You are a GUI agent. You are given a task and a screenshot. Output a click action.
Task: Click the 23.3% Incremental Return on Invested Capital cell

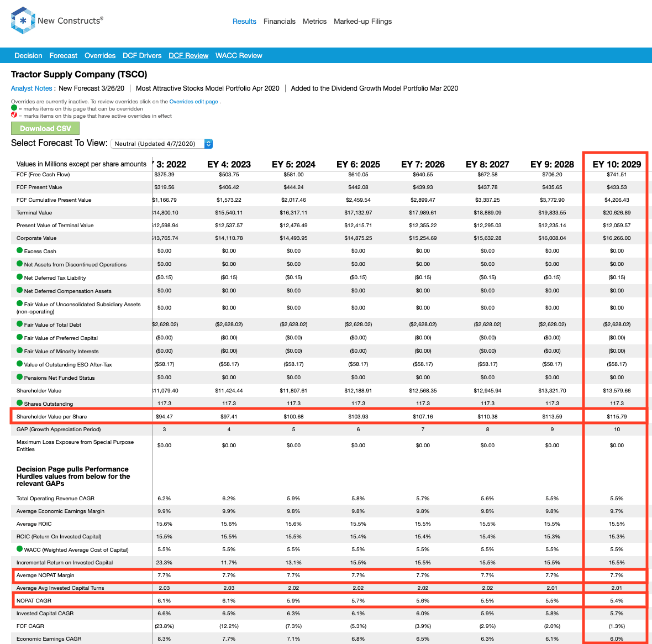pyautogui.click(x=164, y=562)
